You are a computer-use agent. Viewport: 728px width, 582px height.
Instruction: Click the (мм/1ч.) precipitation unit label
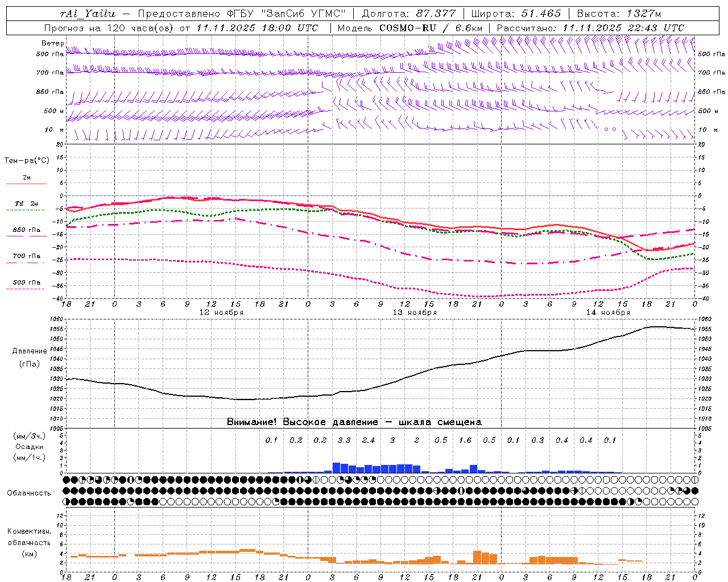[x=30, y=458]
